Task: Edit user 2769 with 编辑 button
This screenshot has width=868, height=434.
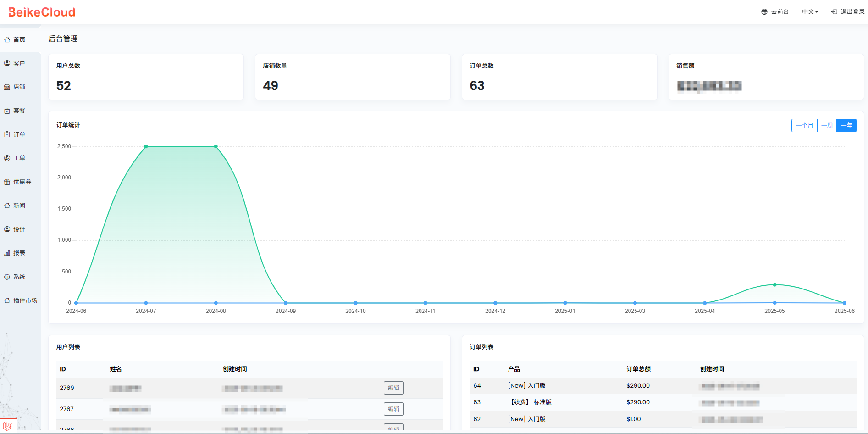Action: (x=393, y=388)
